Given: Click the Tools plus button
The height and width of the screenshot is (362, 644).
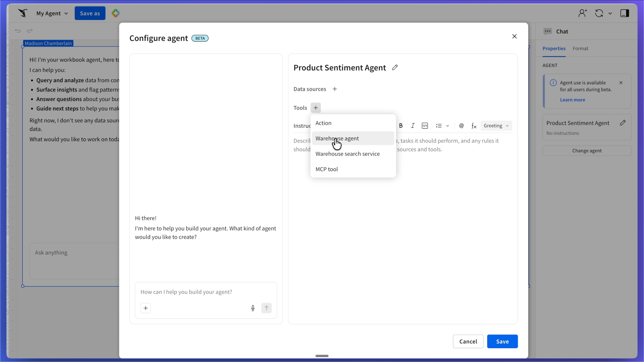Looking at the screenshot, I should (316, 108).
